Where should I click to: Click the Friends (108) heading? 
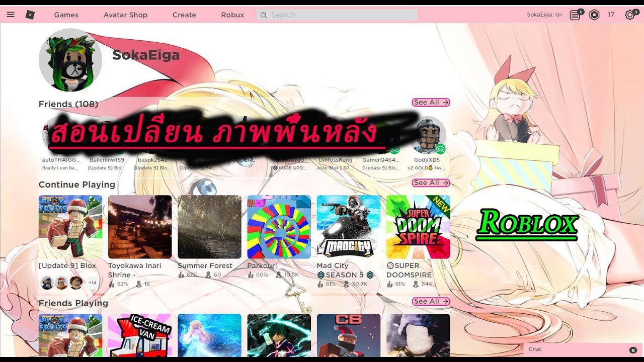click(x=68, y=104)
